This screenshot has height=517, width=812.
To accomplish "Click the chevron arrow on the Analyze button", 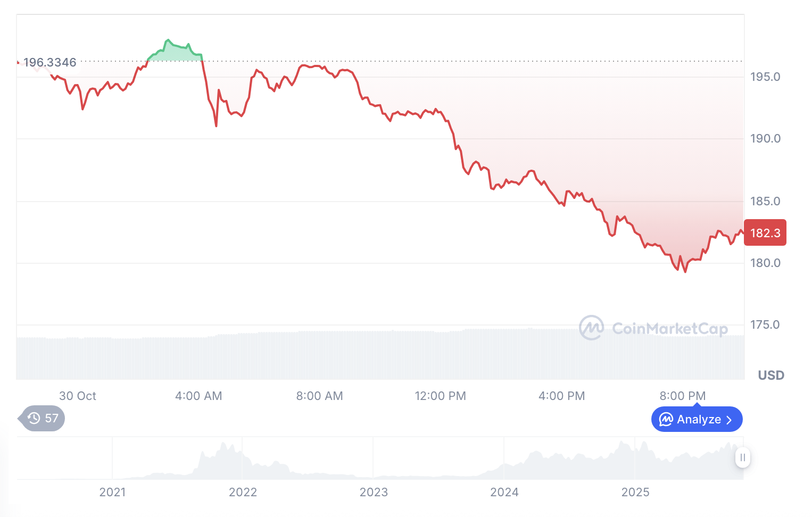I will (x=730, y=420).
